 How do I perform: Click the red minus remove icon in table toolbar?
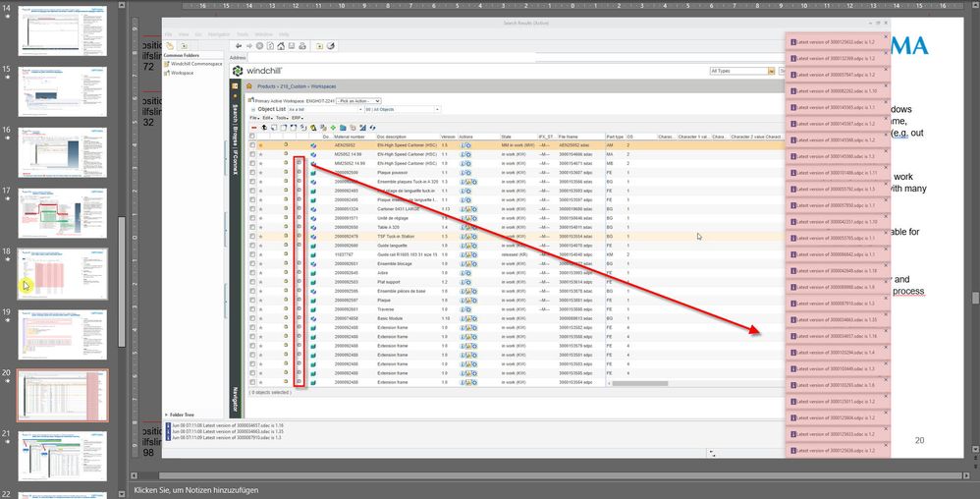(254, 127)
